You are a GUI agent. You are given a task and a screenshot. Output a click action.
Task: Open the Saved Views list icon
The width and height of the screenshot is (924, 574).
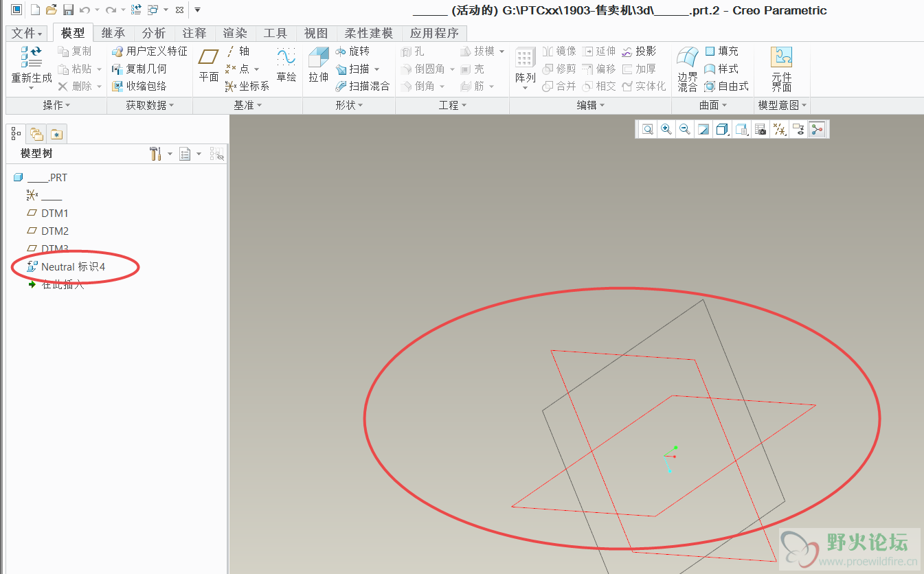pos(741,129)
